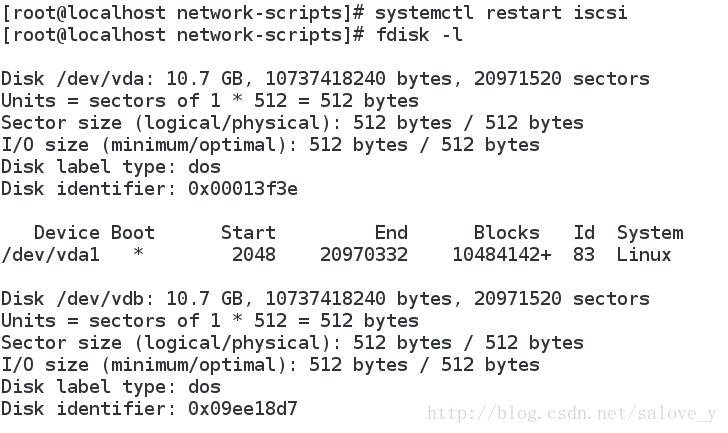Click the first 'Disk label type: dos' line
This screenshot has width=728, height=433.
click(x=110, y=167)
